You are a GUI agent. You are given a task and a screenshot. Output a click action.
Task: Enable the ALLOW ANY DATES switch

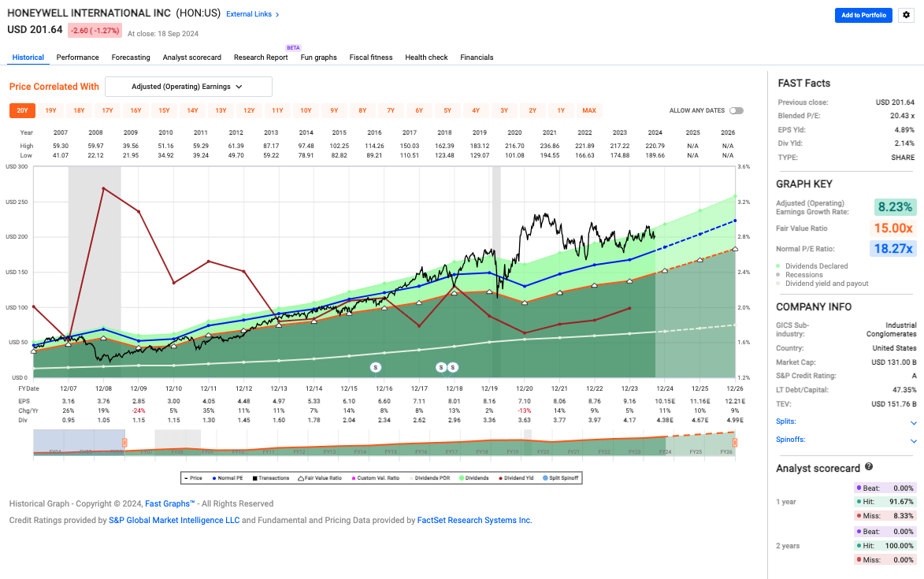click(x=736, y=111)
